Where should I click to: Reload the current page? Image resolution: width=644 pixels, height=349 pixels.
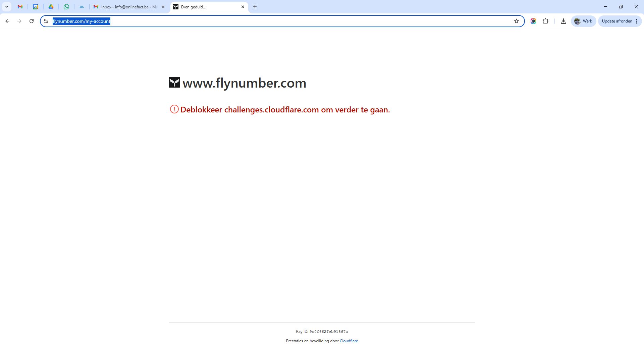pyautogui.click(x=32, y=21)
